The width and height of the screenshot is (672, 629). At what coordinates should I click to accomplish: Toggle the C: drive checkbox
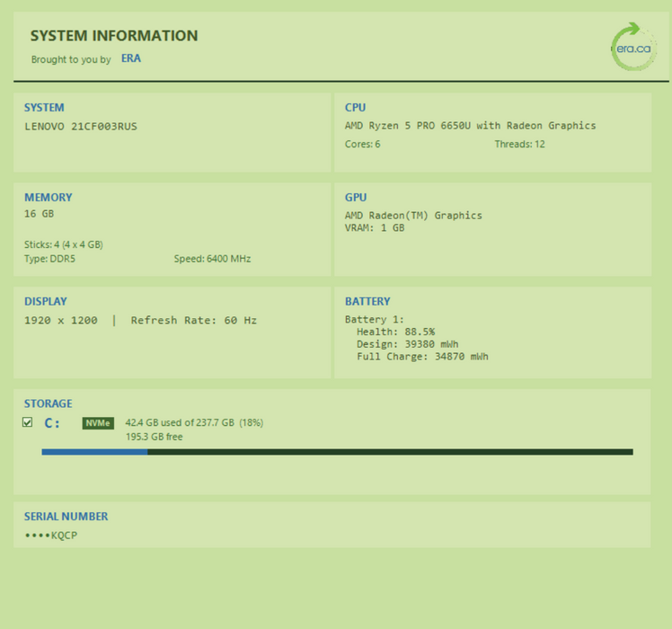[28, 422]
